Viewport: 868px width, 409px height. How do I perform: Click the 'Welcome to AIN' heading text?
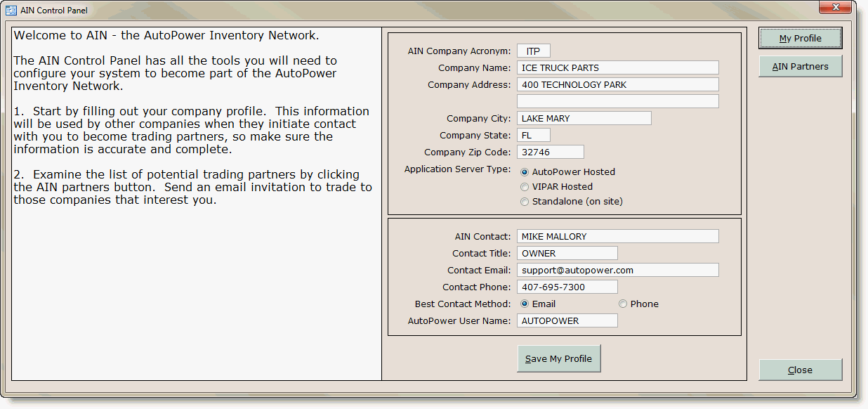click(x=166, y=35)
